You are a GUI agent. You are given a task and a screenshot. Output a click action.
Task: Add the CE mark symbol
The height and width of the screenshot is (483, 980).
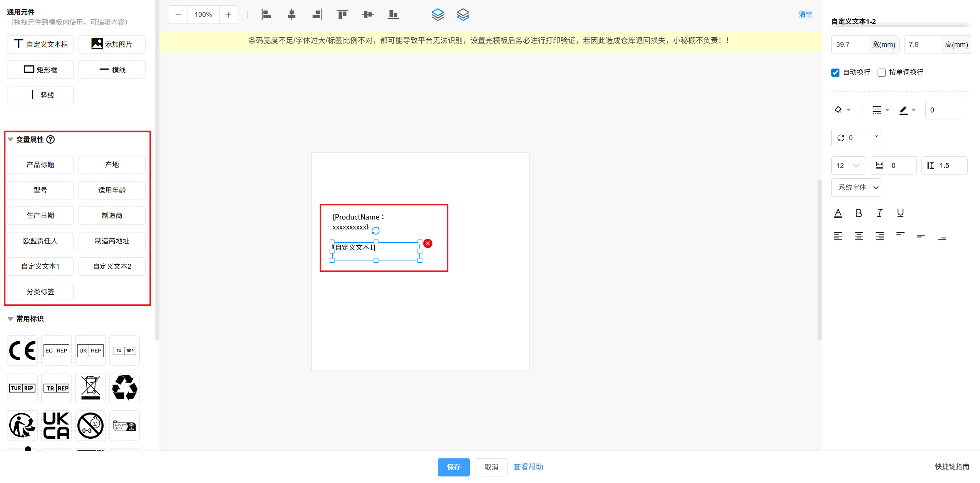click(22, 351)
